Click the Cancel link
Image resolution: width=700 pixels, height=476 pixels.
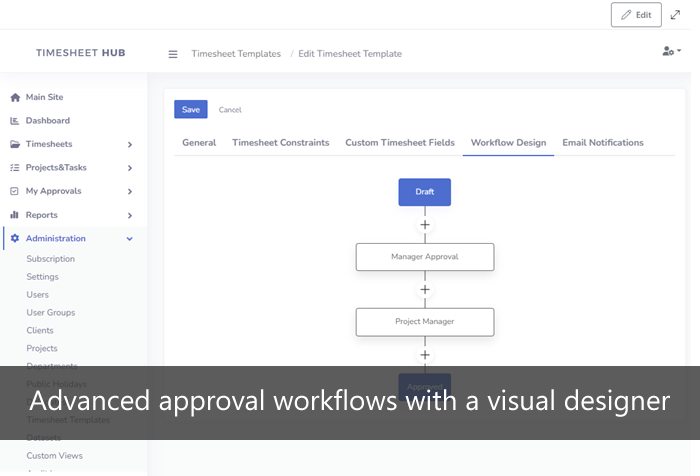230,110
